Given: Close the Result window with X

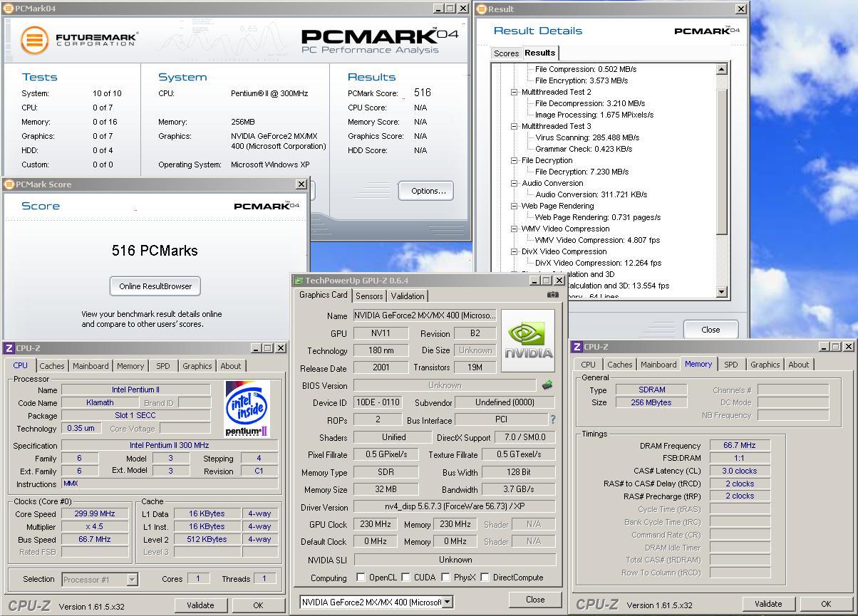Looking at the screenshot, I should 741,9.
